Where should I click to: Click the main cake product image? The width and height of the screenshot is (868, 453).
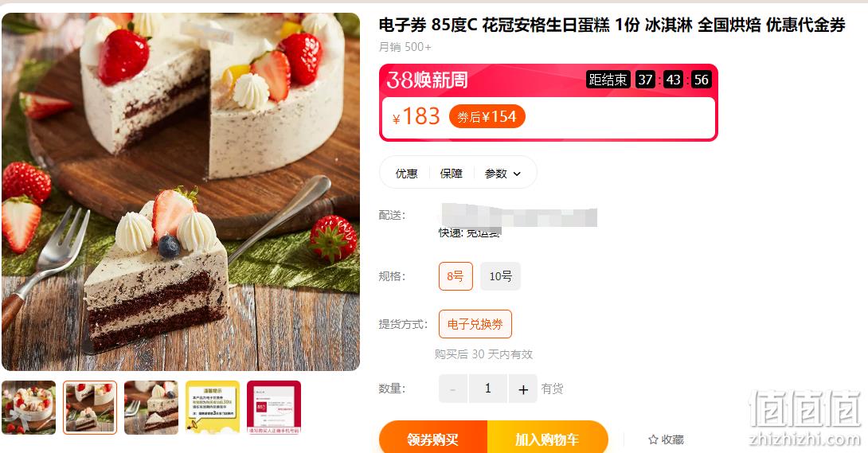click(x=181, y=191)
